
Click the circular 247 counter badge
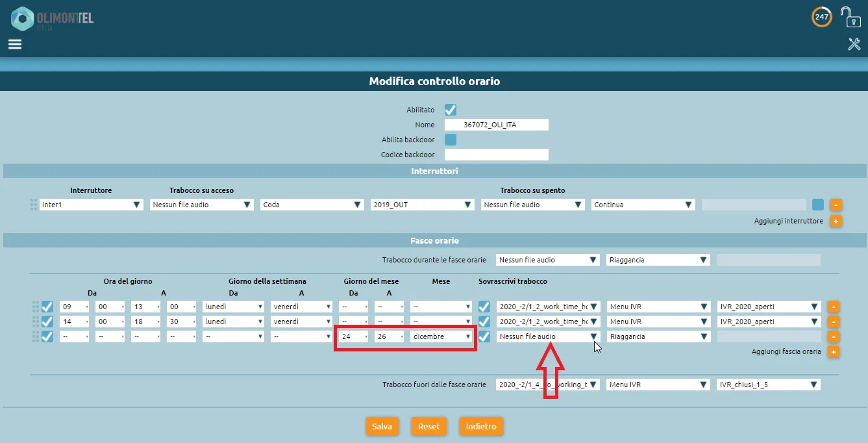click(x=822, y=17)
